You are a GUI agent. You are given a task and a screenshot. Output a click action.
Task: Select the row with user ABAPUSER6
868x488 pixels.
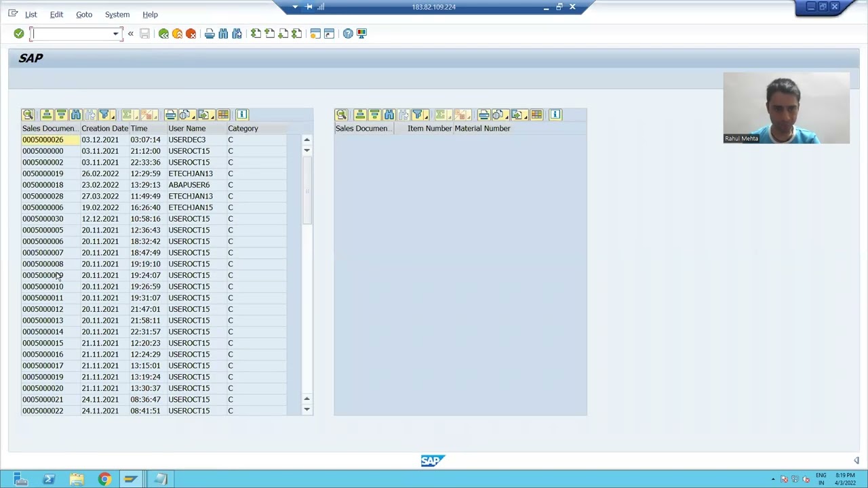tap(154, 185)
